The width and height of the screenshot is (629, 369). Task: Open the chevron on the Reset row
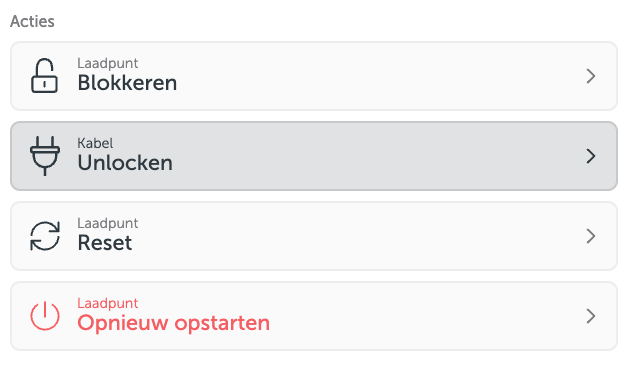[590, 236]
